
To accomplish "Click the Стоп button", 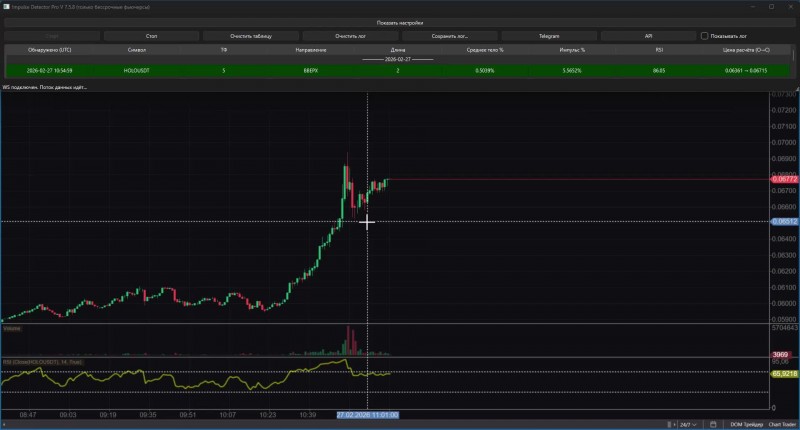I will (152, 36).
